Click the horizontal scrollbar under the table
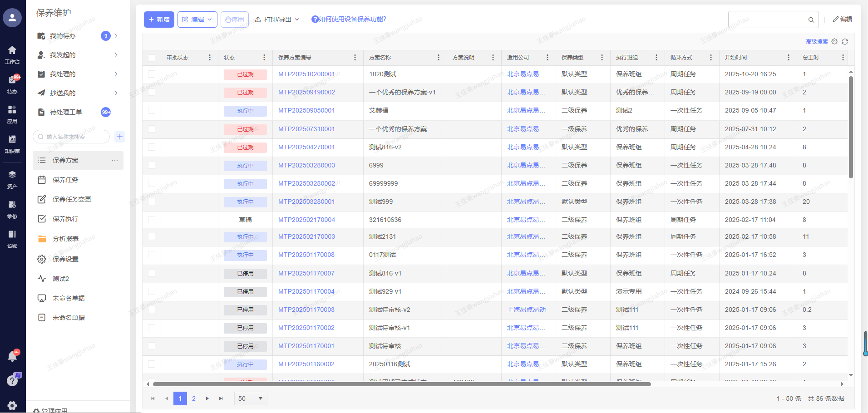868x413 pixels. coord(402,384)
